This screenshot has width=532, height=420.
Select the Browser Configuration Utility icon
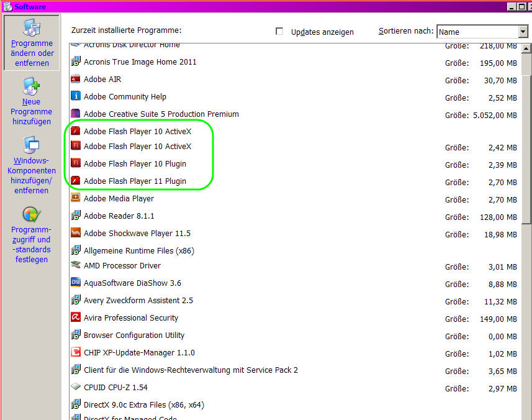coord(76,335)
